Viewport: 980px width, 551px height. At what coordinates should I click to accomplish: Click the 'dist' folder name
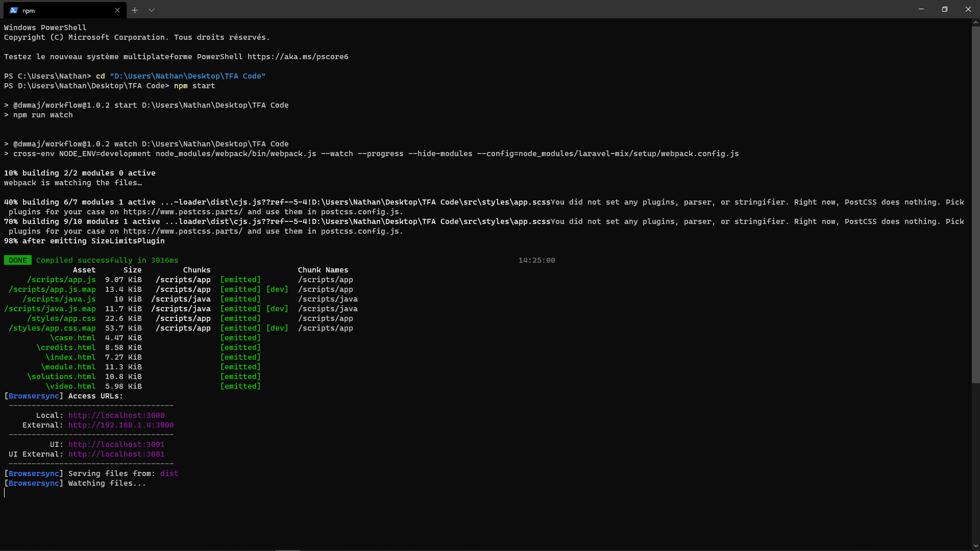[x=169, y=473]
